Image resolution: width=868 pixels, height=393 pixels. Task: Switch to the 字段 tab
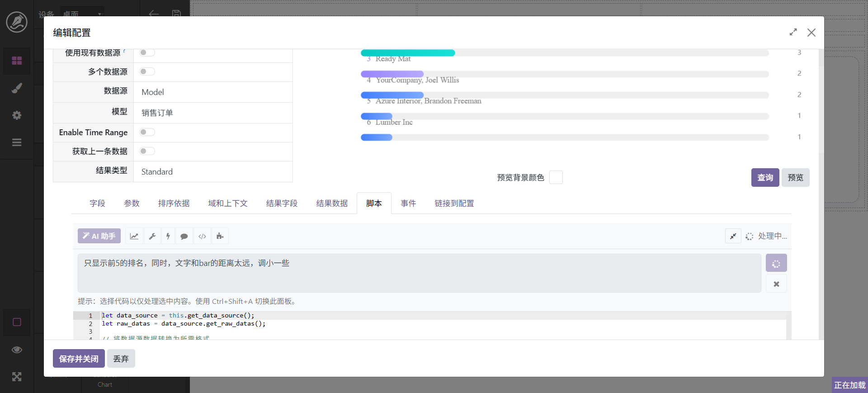point(97,204)
